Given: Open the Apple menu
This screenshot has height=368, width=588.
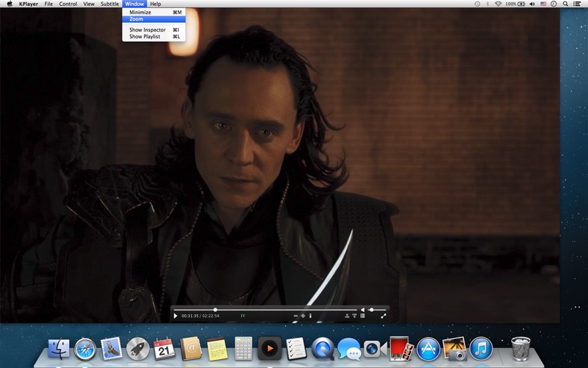Looking at the screenshot, I should coord(10,4).
